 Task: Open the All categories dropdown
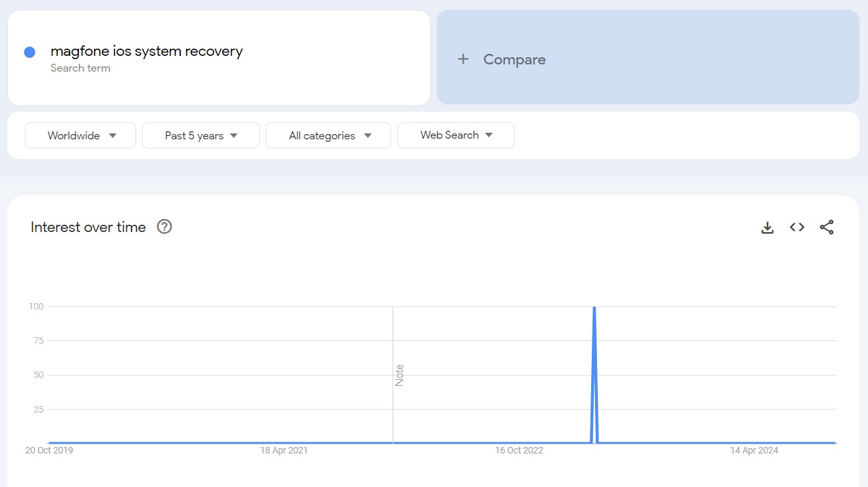point(328,135)
